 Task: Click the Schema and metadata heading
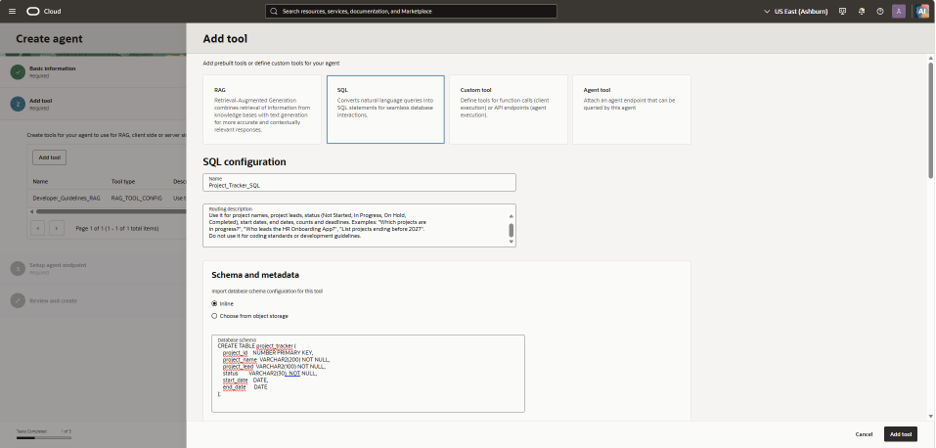click(x=255, y=275)
